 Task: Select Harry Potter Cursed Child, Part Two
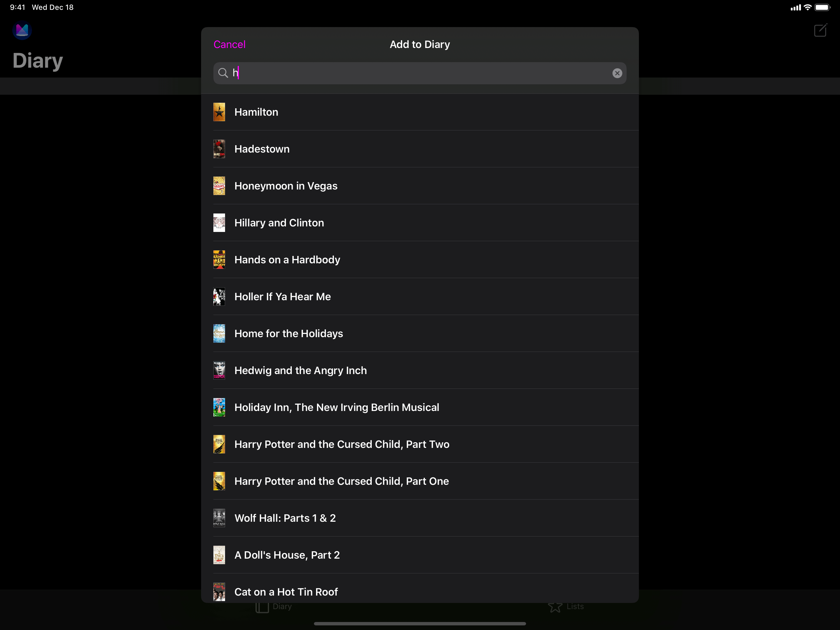[x=342, y=444]
